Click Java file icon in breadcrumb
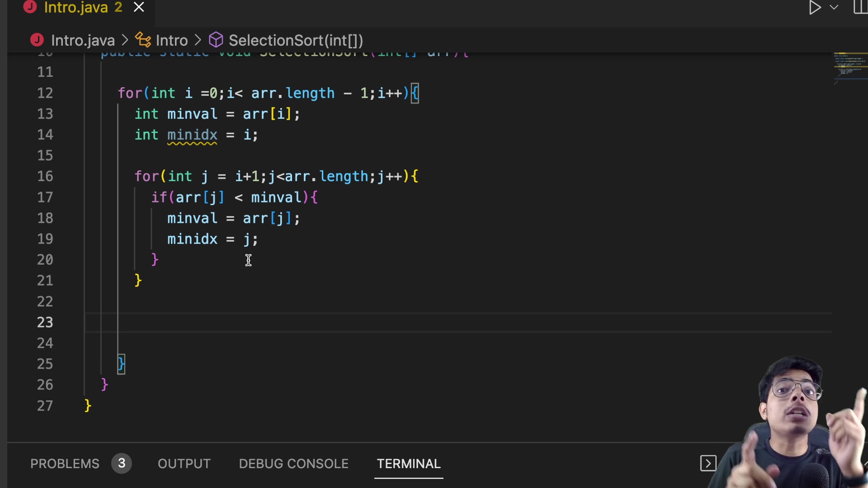Image resolution: width=868 pixels, height=488 pixels. 37,40
